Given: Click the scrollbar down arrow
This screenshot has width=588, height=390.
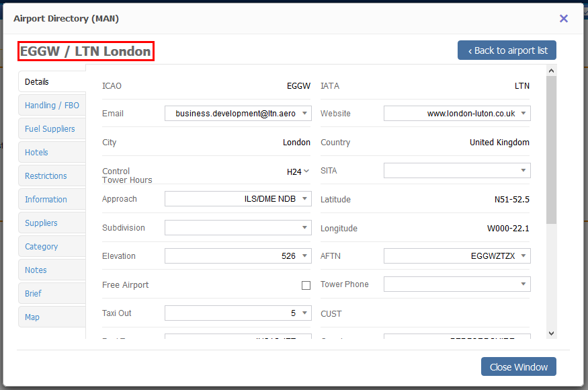Looking at the screenshot, I should [x=551, y=334].
